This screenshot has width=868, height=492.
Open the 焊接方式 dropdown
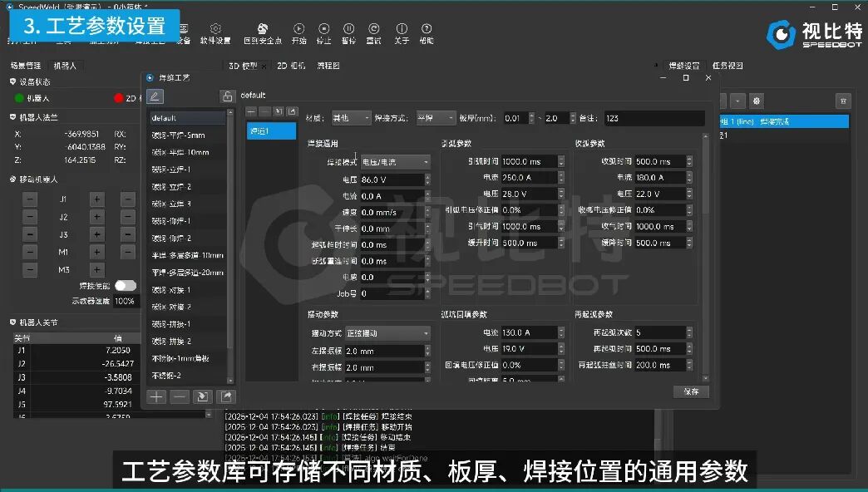click(x=435, y=118)
